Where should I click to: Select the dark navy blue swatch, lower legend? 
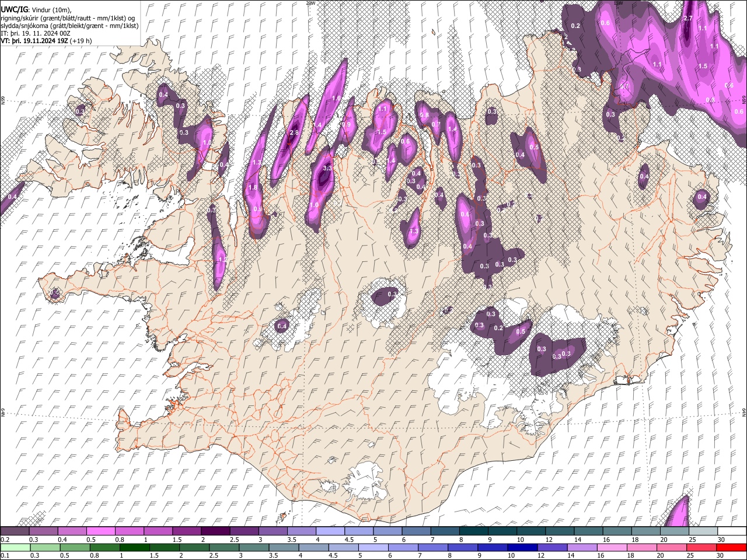521,548
